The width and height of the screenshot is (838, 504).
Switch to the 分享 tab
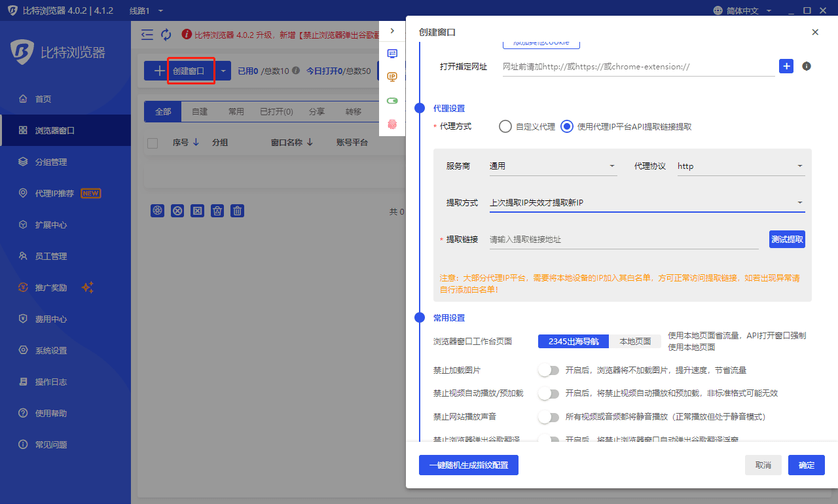317,111
